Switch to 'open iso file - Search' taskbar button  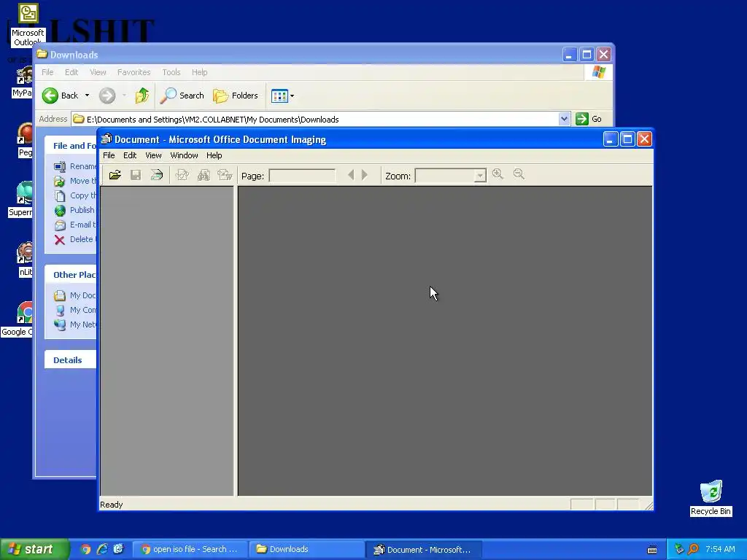pyautogui.click(x=190, y=550)
